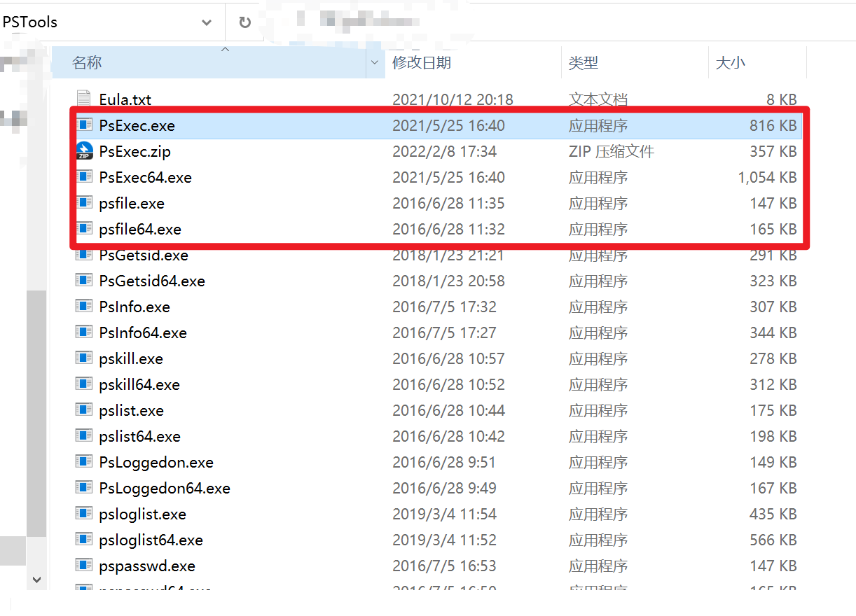Click the psloglist64.exe application icon
The height and width of the screenshot is (616, 856).
[x=84, y=540]
